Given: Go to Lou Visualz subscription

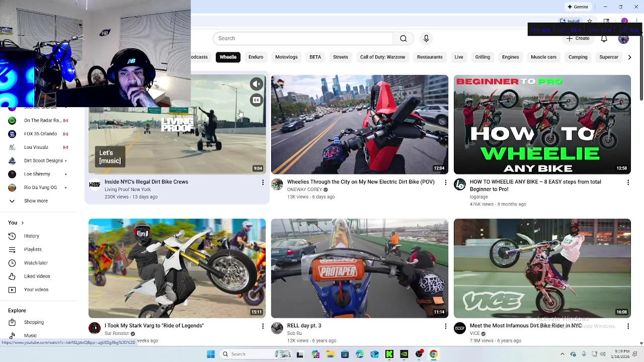Looking at the screenshot, I should click(38, 147).
